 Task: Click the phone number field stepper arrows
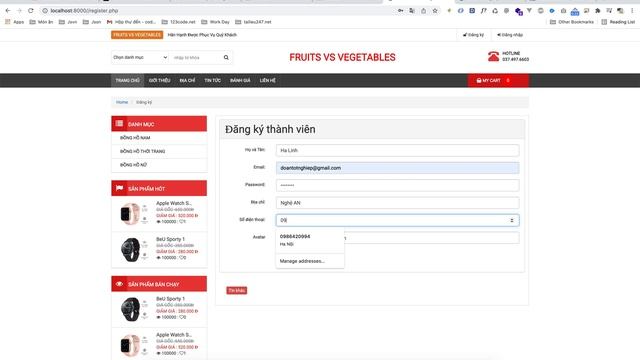coord(512,220)
